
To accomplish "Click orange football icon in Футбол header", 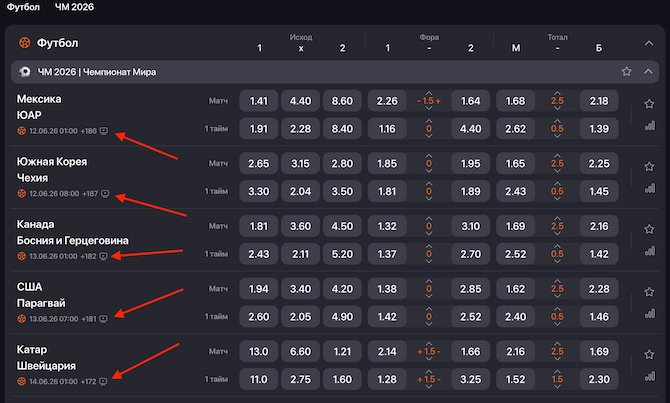I will (x=24, y=43).
